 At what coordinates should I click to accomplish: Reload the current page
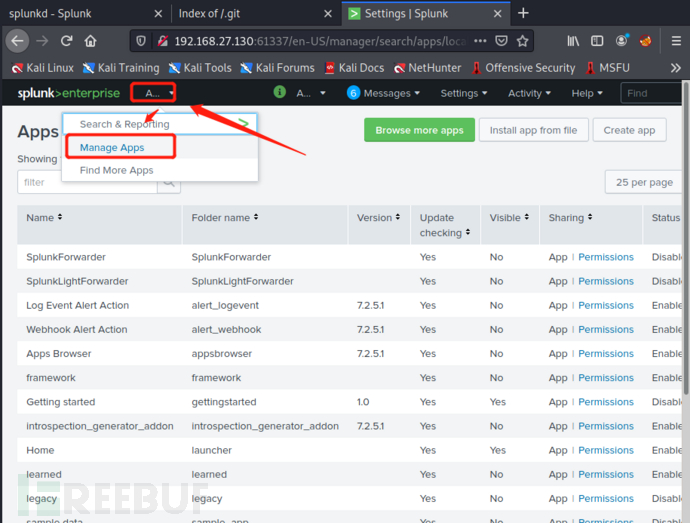[66, 41]
